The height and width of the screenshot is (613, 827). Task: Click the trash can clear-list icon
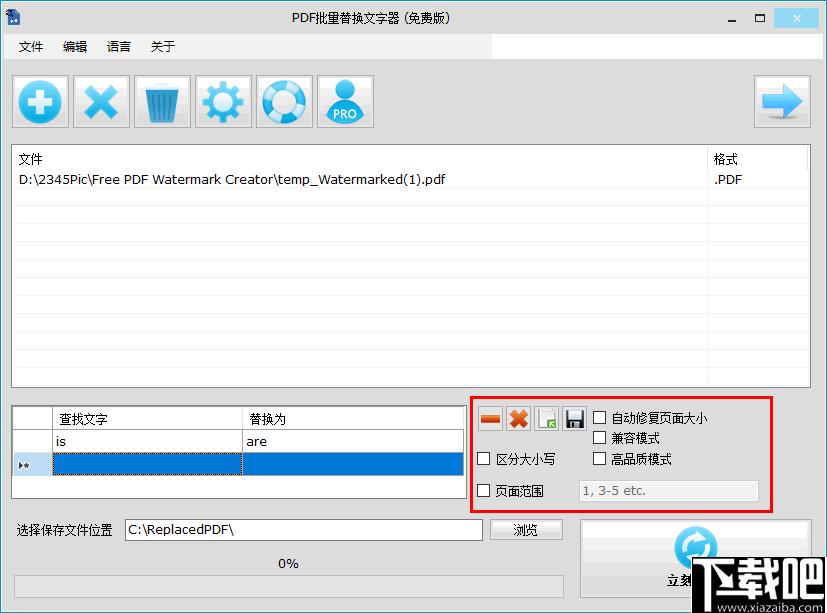click(162, 102)
